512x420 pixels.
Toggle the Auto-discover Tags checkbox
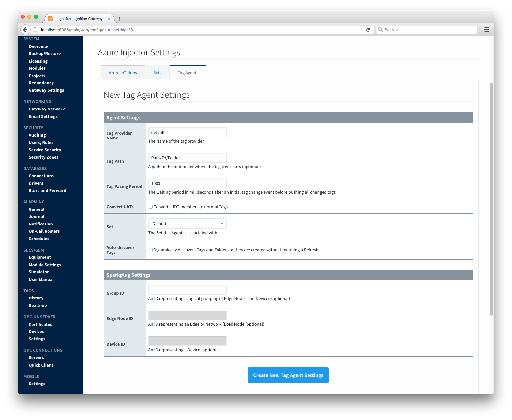pyautogui.click(x=151, y=250)
